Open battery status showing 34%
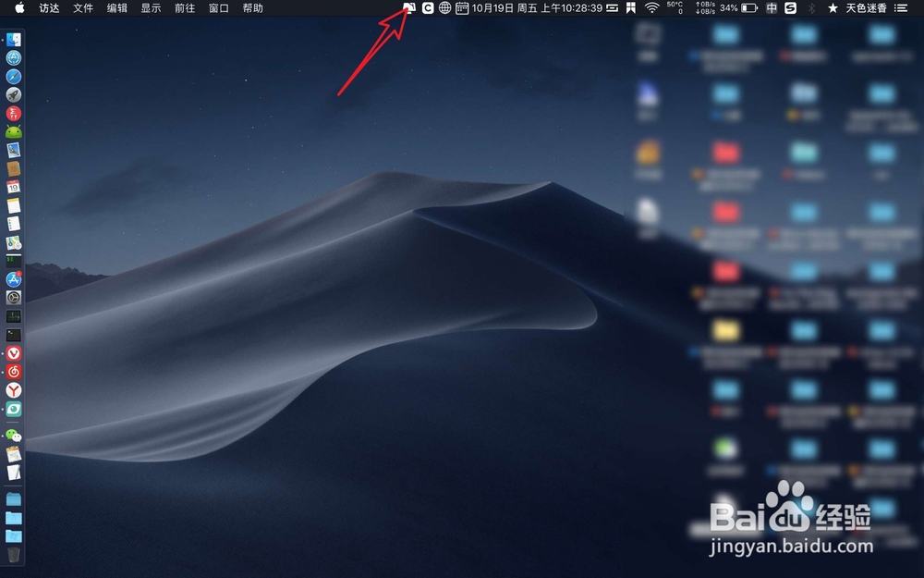This screenshot has height=578, width=924. click(x=738, y=7)
